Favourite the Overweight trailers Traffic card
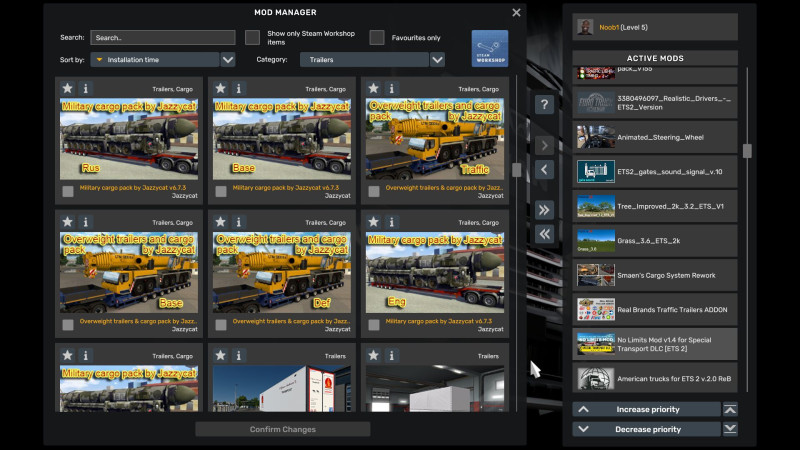This screenshot has height=450, width=800. coord(373,88)
